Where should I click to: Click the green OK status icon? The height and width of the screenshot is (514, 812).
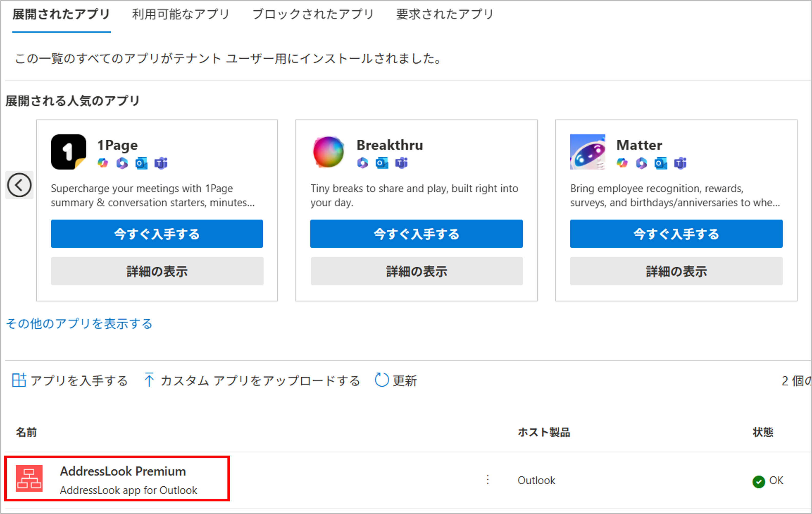[758, 481]
